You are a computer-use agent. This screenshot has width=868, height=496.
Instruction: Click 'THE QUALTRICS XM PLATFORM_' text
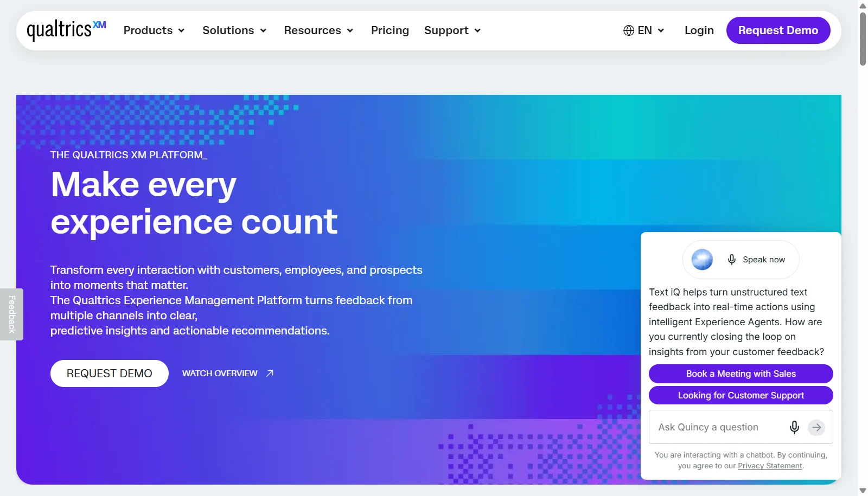point(129,155)
